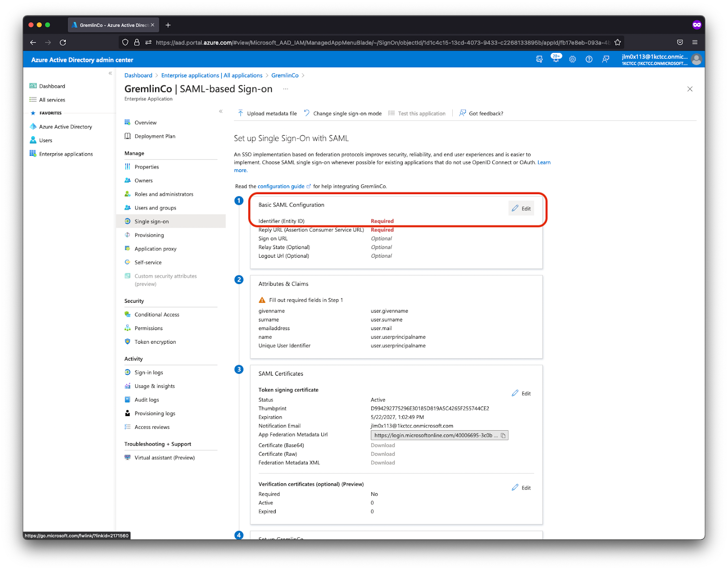Click Upload metadata file

[267, 113]
